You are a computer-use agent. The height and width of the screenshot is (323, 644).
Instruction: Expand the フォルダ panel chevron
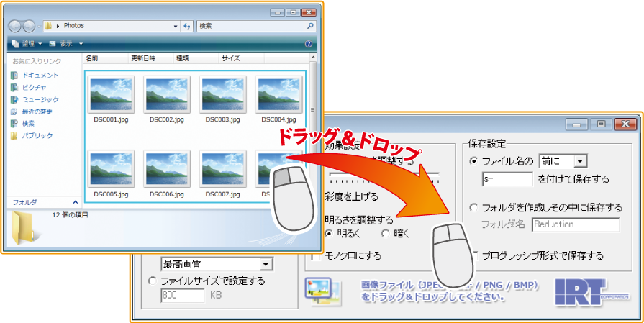pyautogui.click(x=76, y=202)
